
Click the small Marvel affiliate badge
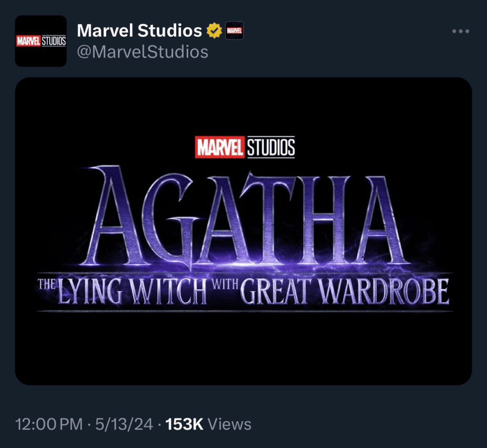[234, 31]
